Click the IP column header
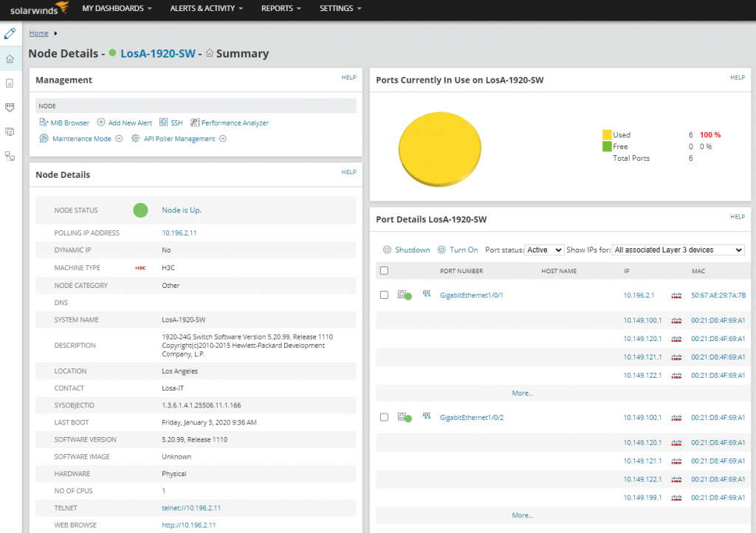This screenshot has width=756, height=533. (x=627, y=272)
